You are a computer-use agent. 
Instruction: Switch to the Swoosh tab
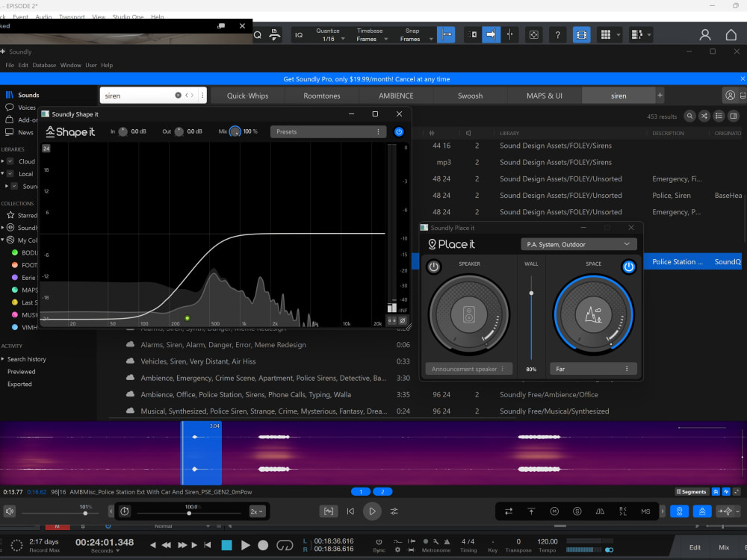[x=470, y=96]
